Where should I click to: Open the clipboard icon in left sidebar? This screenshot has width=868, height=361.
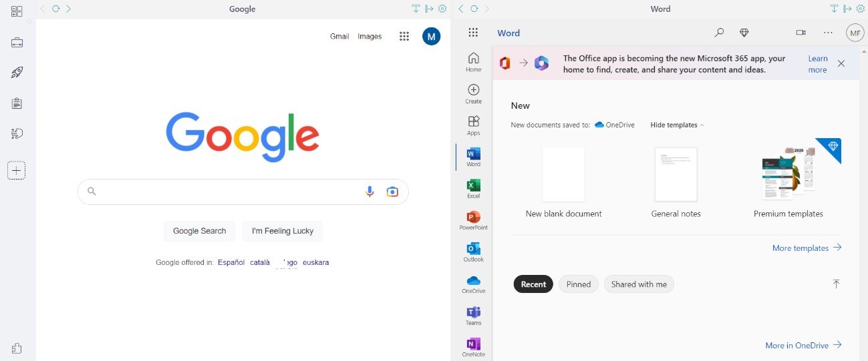pos(17,103)
